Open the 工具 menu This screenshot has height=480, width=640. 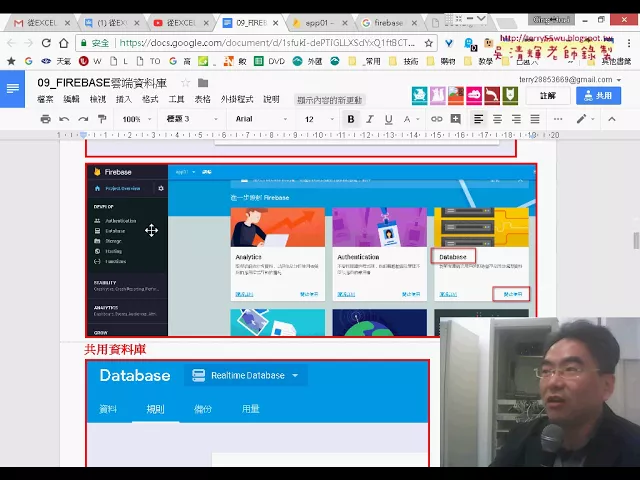click(176, 99)
